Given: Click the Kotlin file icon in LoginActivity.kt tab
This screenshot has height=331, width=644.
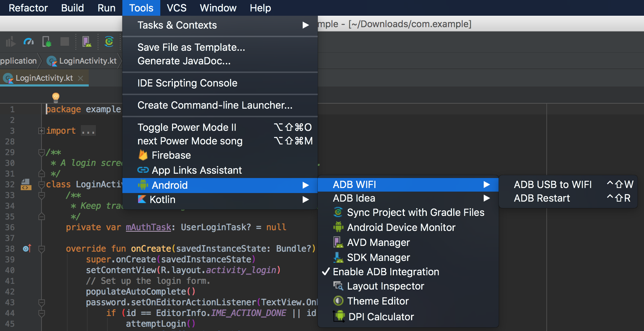Looking at the screenshot, I should [8, 78].
